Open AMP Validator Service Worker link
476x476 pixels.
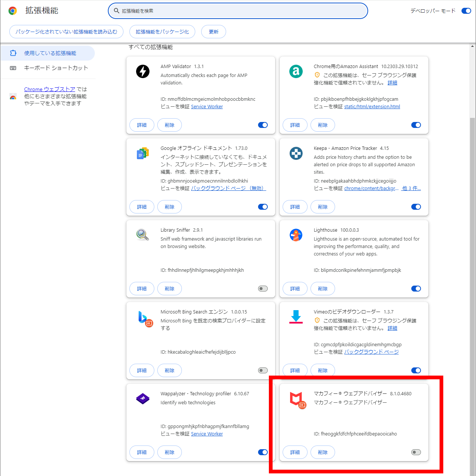pos(207,107)
